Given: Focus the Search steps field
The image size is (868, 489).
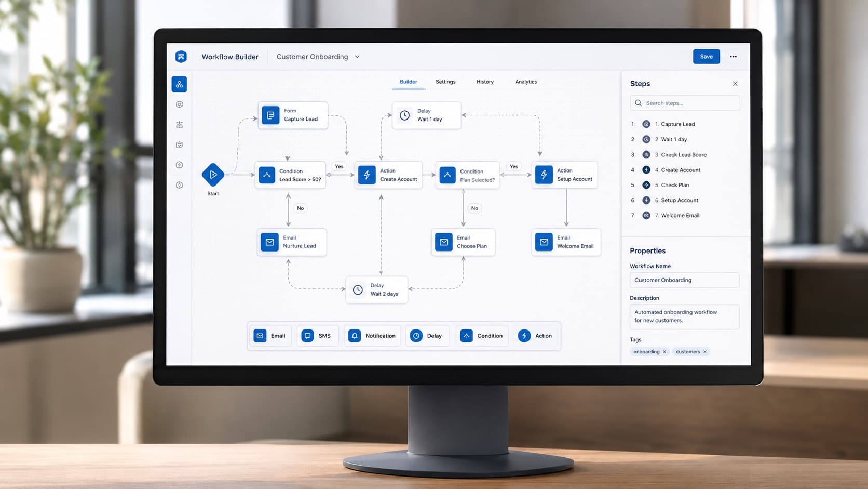Looking at the screenshot, I should tap(685, 103).
